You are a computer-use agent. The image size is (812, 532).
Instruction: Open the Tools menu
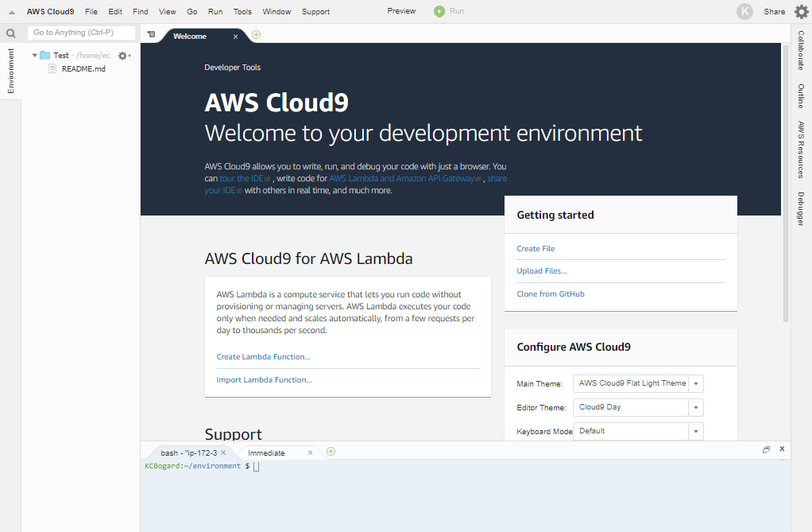[x=242, y=11]
